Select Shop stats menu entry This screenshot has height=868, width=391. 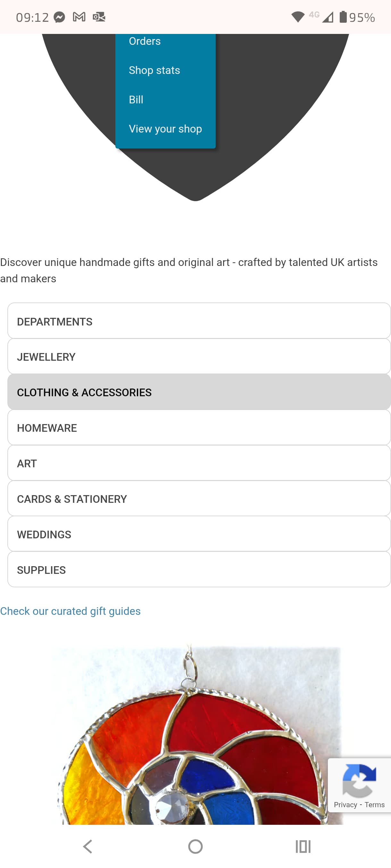tap(154, 70)
